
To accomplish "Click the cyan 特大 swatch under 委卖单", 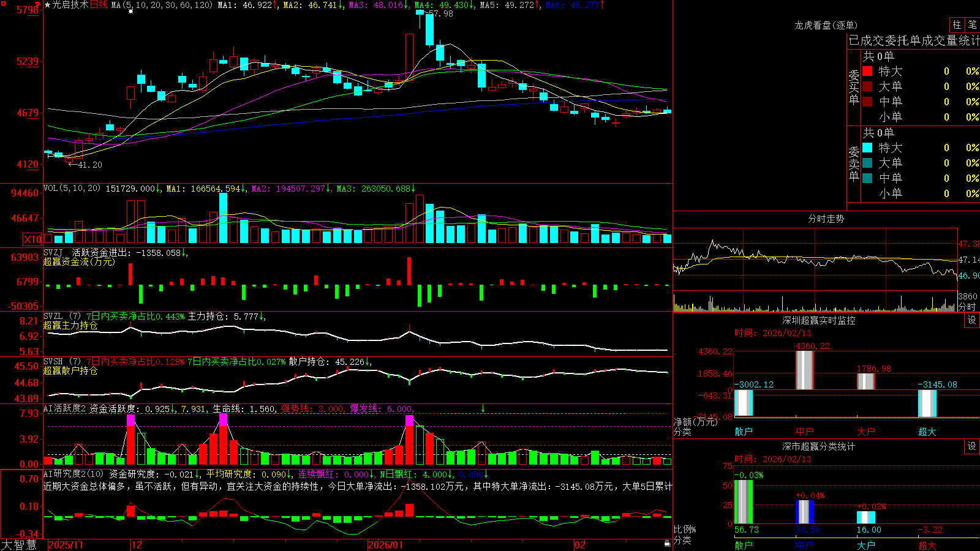I will [867, 148].
